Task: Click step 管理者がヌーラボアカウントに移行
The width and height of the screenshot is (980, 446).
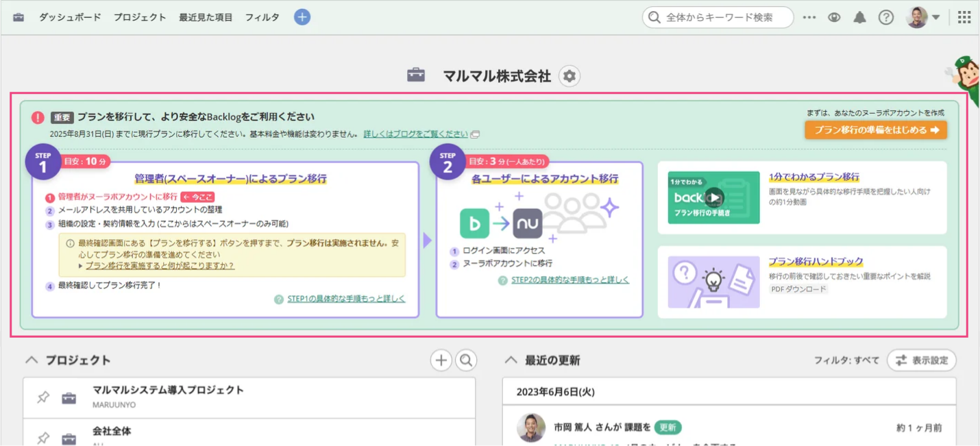Action: click(x=118, y=197)
